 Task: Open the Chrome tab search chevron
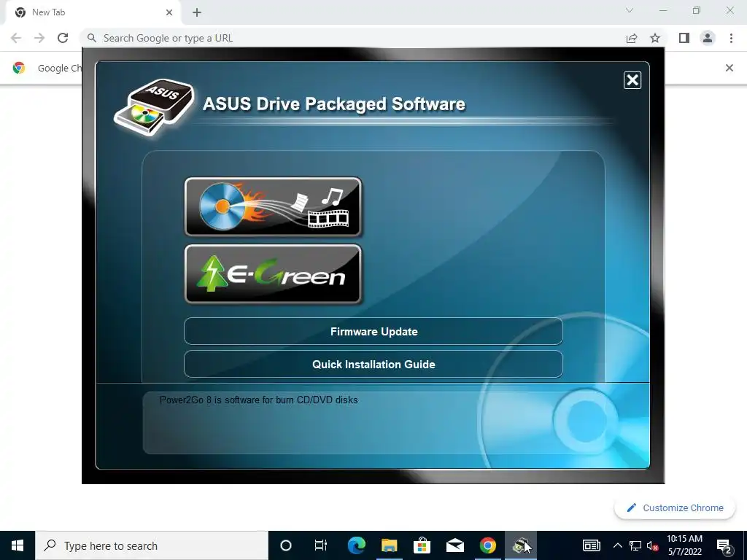630,10
